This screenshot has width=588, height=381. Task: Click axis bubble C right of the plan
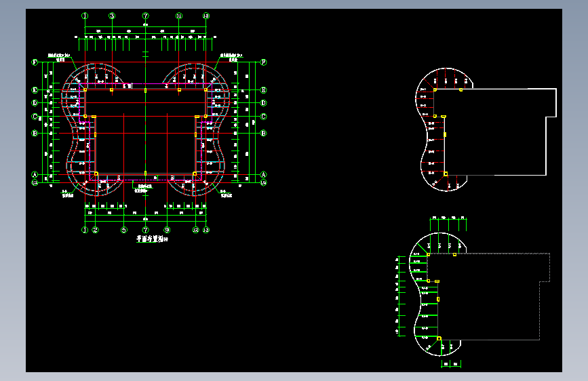(264, 117)
